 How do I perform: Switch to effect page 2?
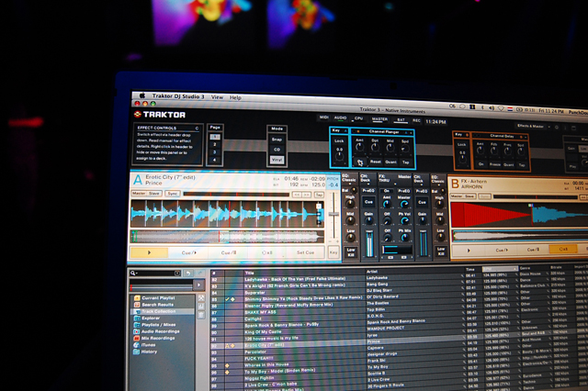click(x=217, y=145)
